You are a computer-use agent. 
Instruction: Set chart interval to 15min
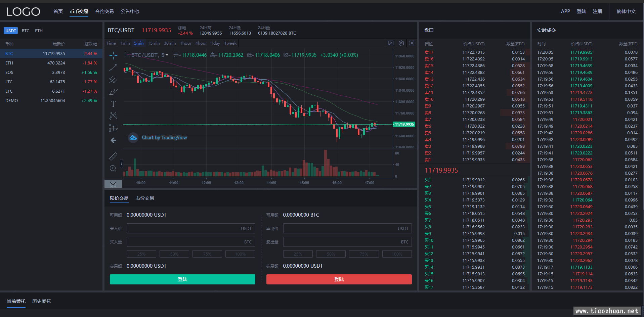pyautogui.click(x=154, y=43)
